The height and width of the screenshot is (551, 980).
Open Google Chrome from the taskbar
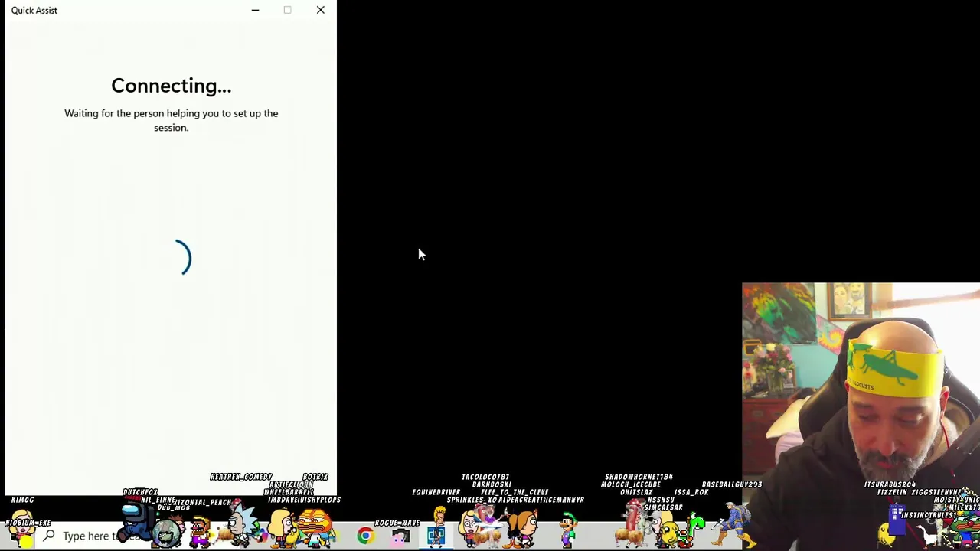[x=365, y=536]
